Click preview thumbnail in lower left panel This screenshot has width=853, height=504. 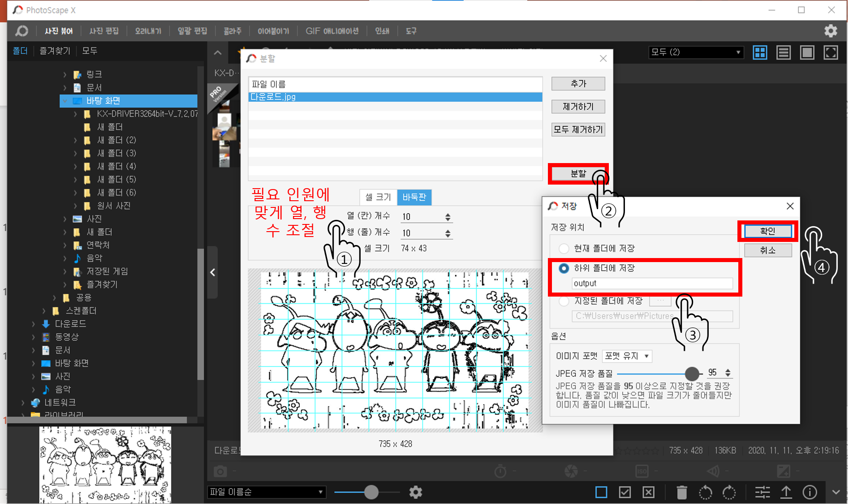pyautogui.click(x=105, y=465)
